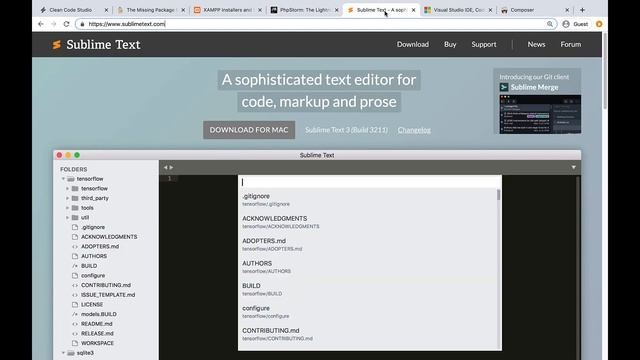Switch to The Missing Package tab
The width and height of the screenshot is (640, 360).
click(152, 10)
